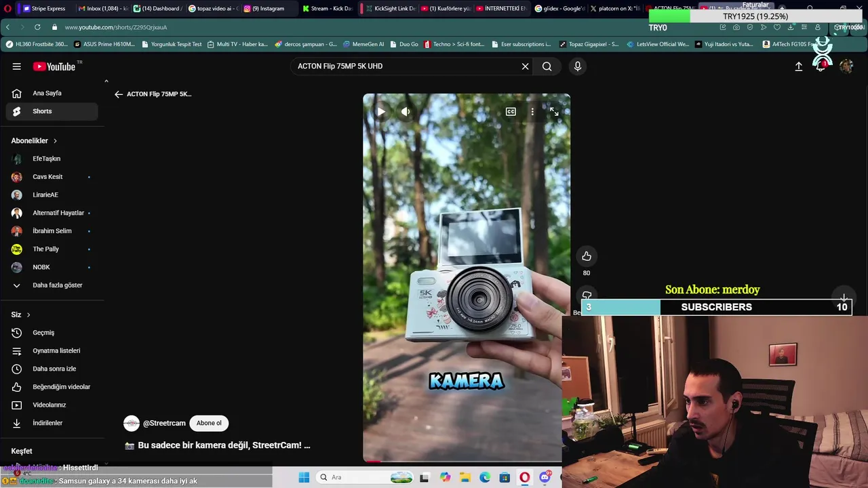Mute the Shorts video volume
Screen dimensions: 868x488
tap(406, 112)
